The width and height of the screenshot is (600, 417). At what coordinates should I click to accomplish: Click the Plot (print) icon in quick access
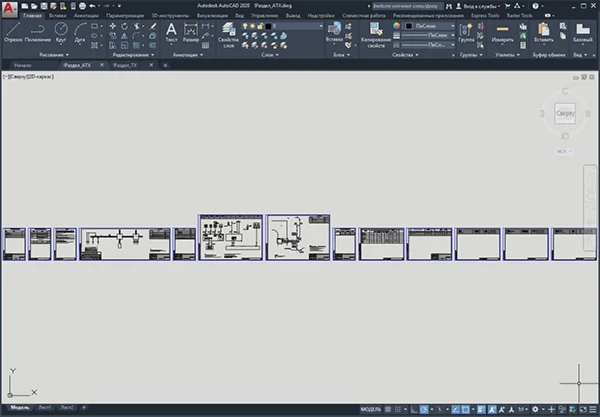pos(82,6)
